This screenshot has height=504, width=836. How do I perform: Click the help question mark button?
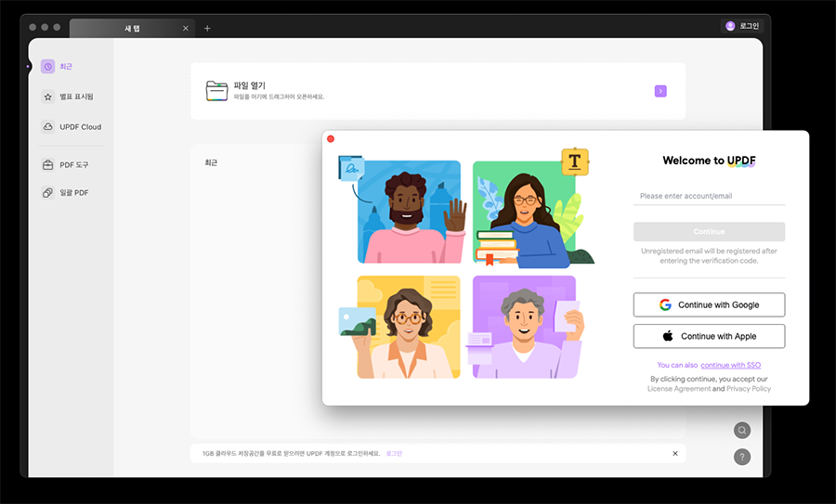click(742, 457)
